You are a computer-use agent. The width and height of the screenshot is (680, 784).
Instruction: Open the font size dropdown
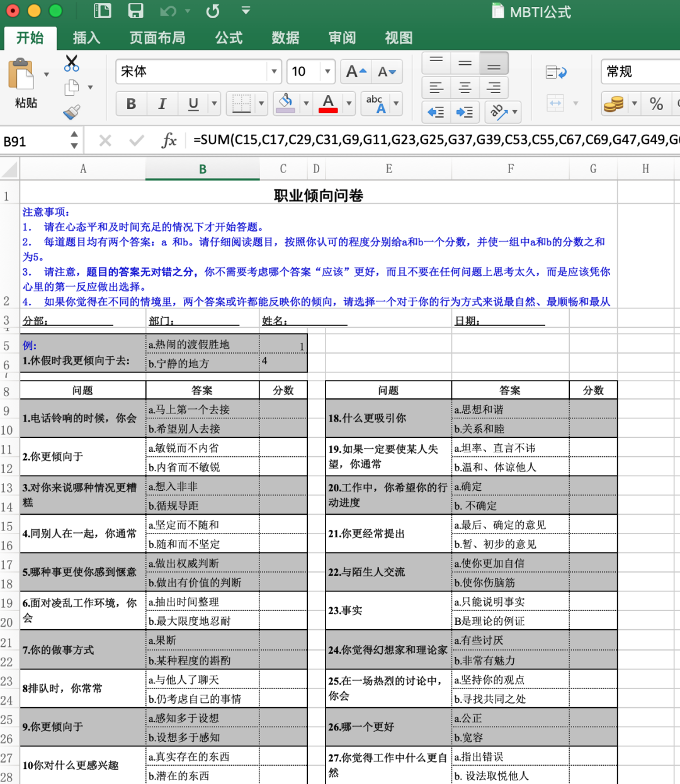[327, 72]
